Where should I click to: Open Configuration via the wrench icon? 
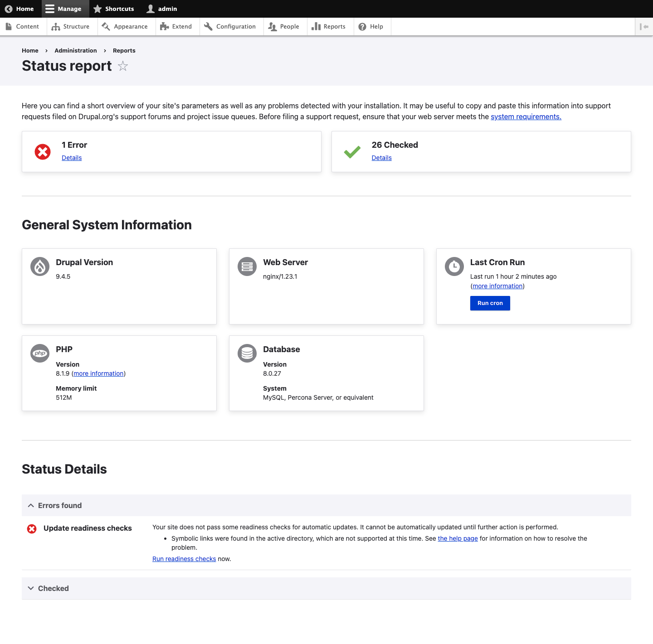click(209, 26)
